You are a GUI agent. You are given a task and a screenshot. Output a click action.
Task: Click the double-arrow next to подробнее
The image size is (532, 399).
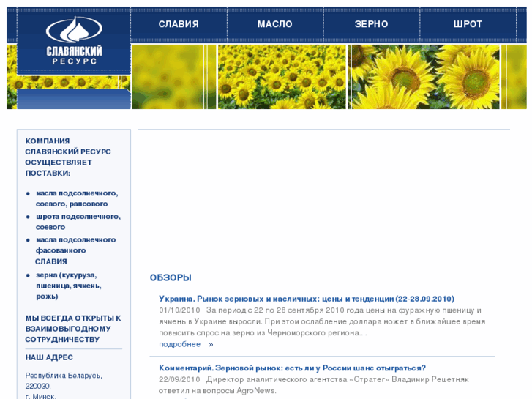click(x=211, y=345)
